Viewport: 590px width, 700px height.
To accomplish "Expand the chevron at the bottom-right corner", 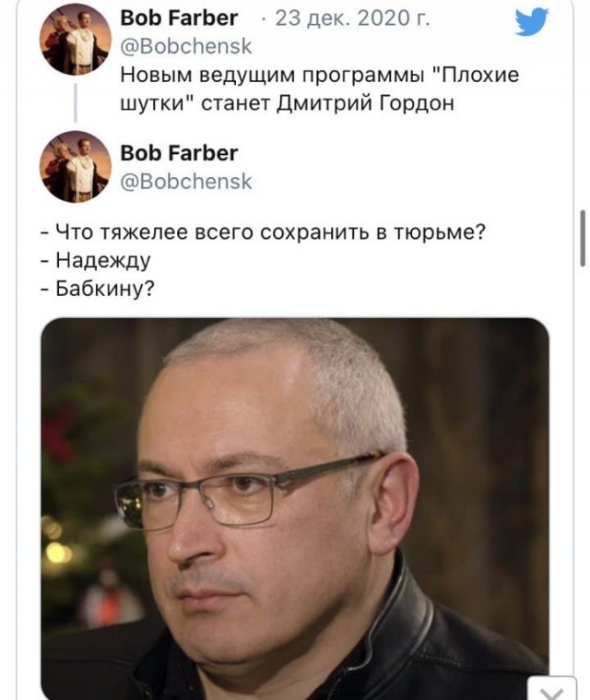I will (551, 690).
